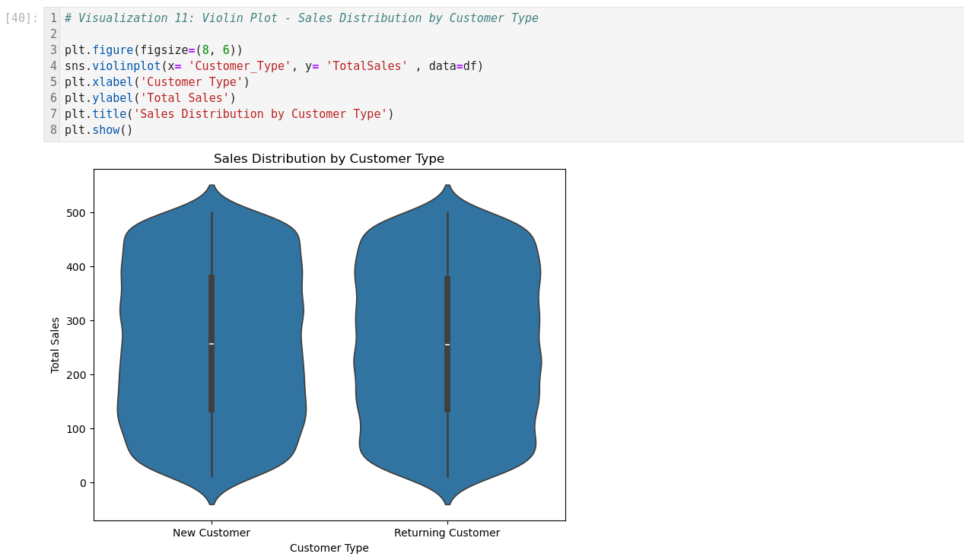This screenshot has width=964, height=560.
Task: Click the plt.ylabel code line
Action: [x=150, y=98]
